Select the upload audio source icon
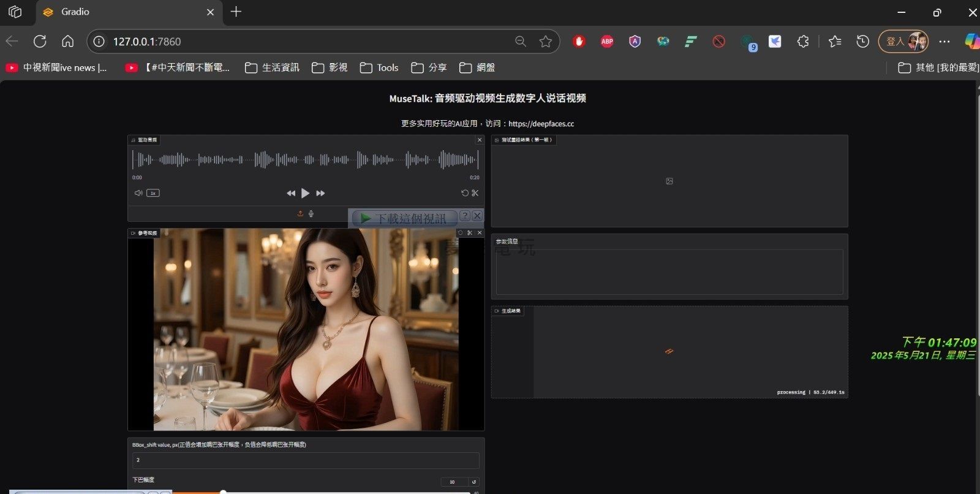Image resolution: width=980 pixels, height=494 pixels. [x=300, y=214]
